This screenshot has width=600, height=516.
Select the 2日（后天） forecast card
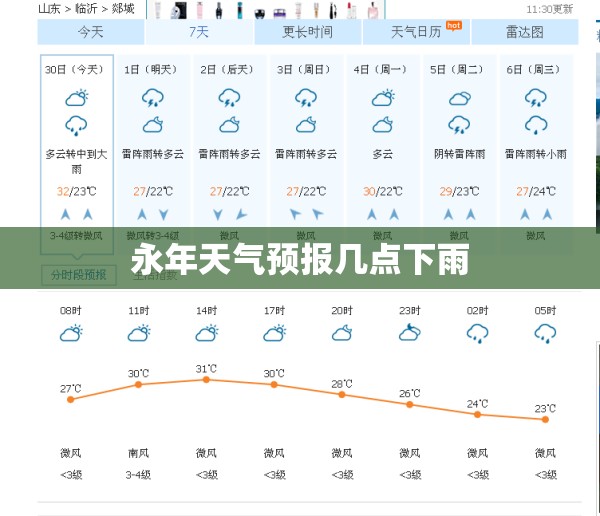click(230, 155)
